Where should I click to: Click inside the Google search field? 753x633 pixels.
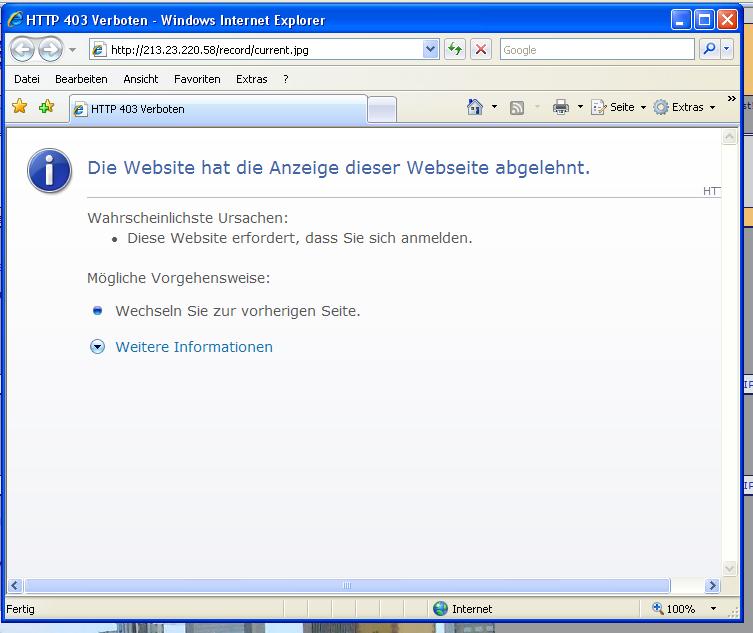[x=596, y=50]
